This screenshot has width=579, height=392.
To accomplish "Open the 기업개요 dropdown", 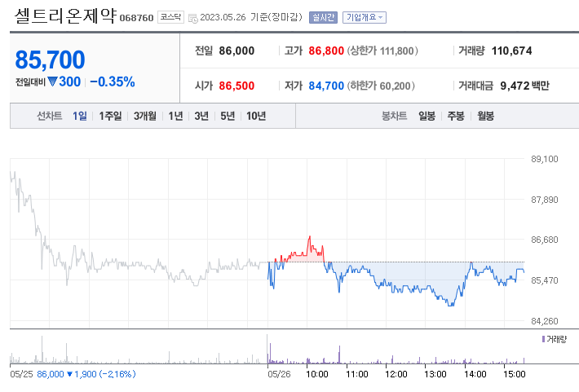I will click(x=364, y=17).
